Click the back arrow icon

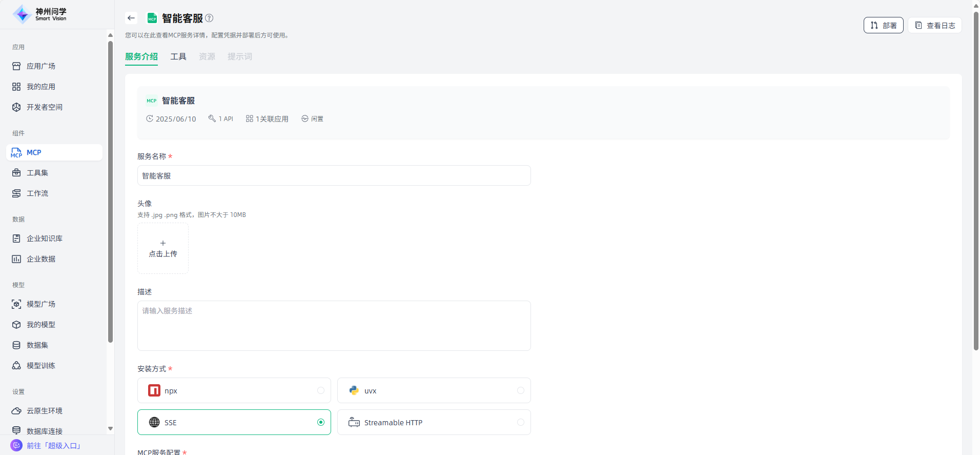click(131, 18)
